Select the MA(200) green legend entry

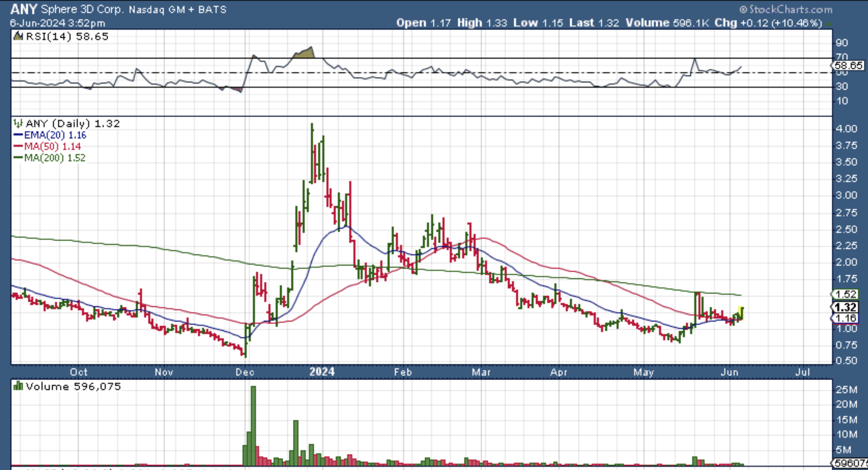coord(50,158)
